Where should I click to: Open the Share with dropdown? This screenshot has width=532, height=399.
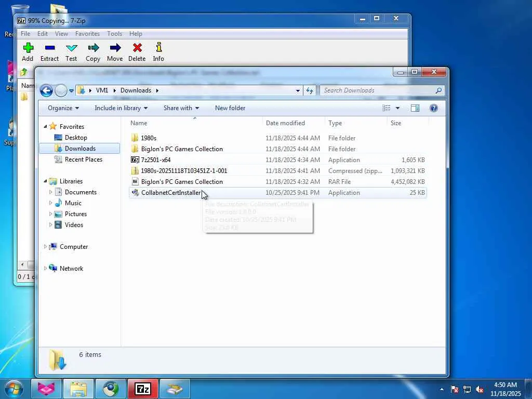click(181, 108)
